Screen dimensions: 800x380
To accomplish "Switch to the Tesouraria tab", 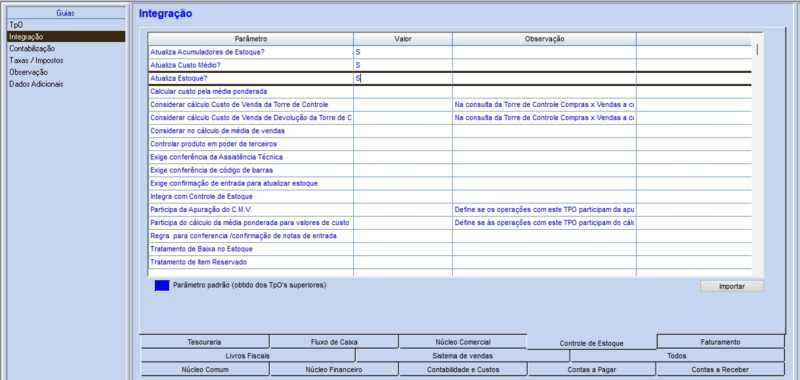I will point(204,342).
